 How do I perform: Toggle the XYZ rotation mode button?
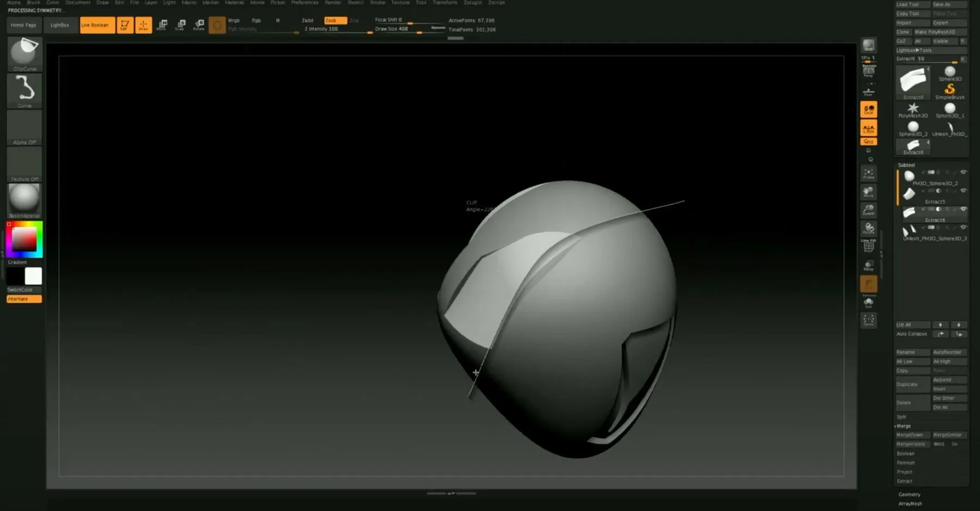[x=868, y=141]
